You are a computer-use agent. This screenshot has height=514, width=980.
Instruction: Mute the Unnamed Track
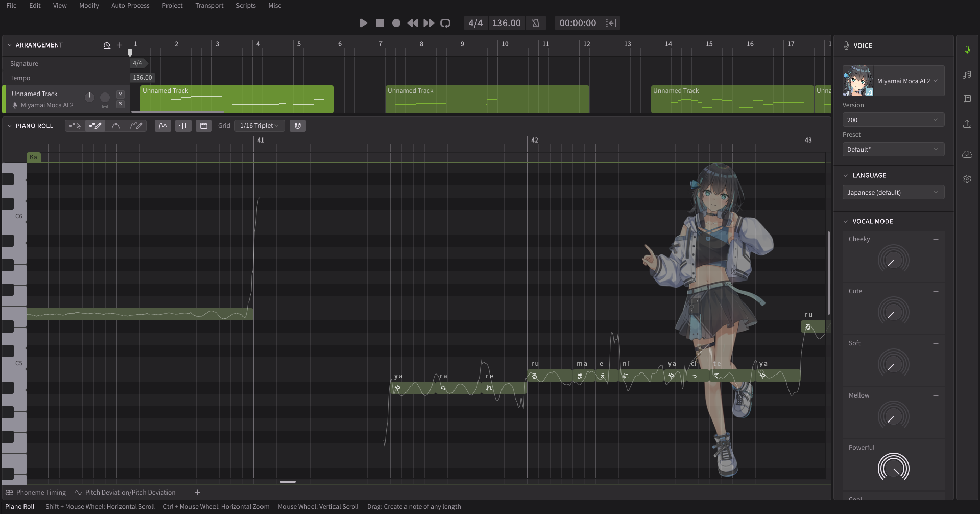[121, 94]
